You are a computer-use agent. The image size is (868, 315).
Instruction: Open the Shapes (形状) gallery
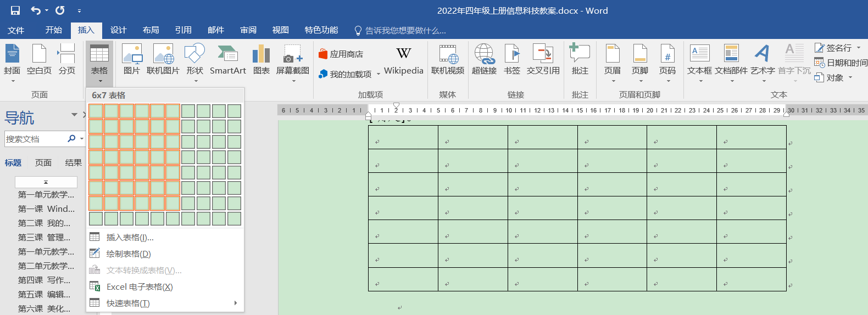pyautogui.click(x=195, y=63)
